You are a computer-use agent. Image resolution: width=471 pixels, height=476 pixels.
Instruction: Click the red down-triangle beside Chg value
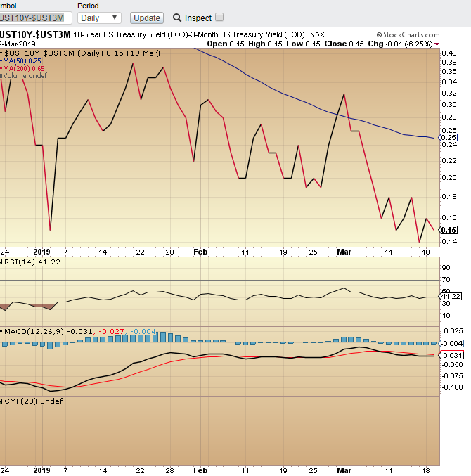tap(437, 44)
